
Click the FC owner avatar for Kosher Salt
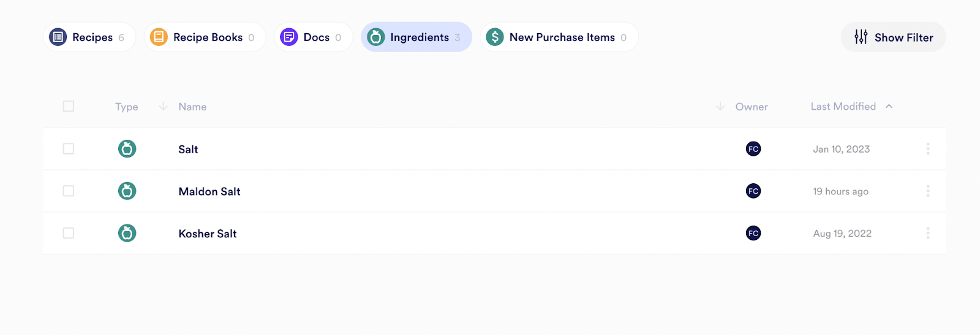[x=753, y=234]
